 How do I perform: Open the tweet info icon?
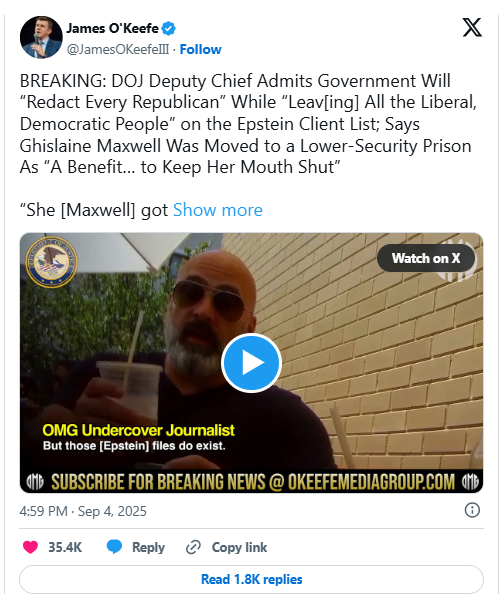472,510
